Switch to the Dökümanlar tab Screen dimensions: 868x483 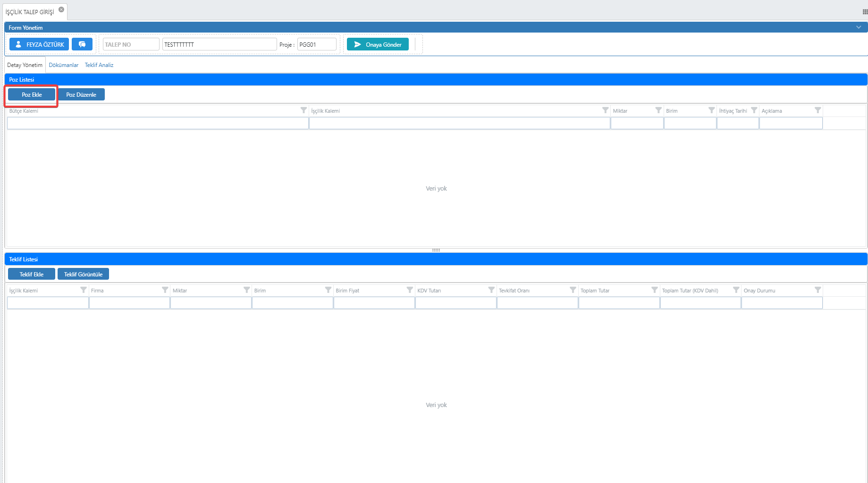(64, 65)
